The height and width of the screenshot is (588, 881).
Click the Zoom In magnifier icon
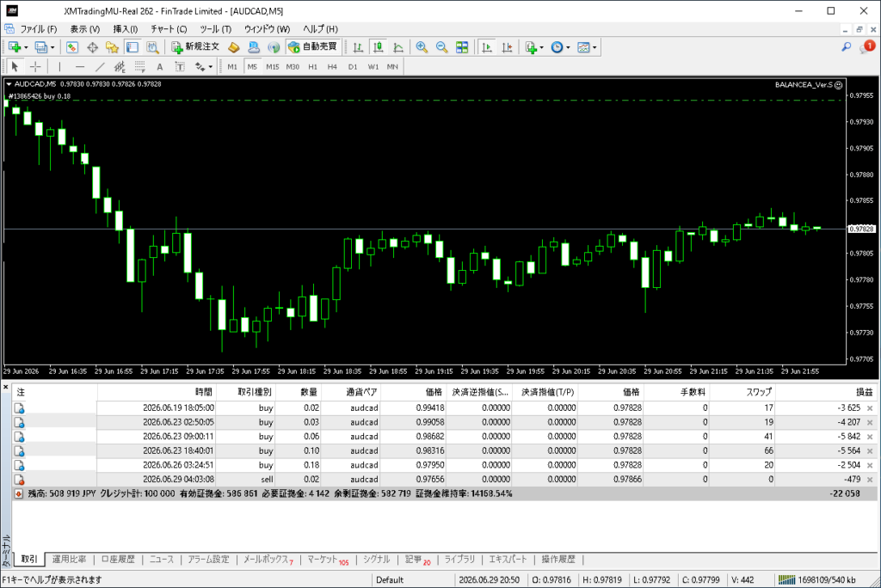pyautogui.click(x=422, y=47)
